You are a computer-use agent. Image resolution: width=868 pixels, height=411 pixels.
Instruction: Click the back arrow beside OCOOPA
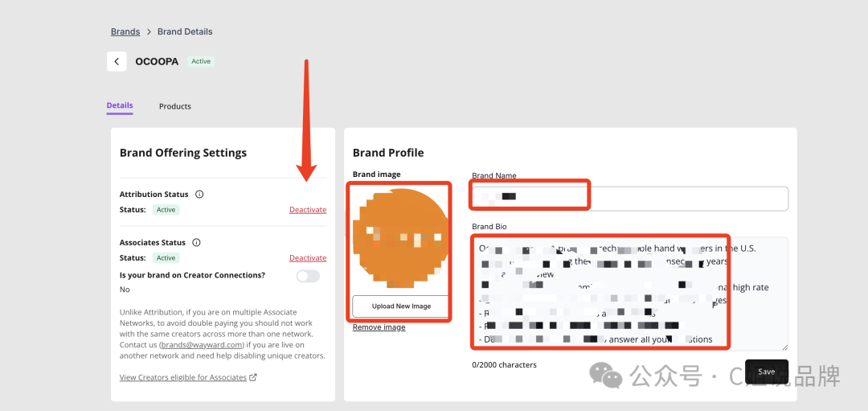[117, 62]
